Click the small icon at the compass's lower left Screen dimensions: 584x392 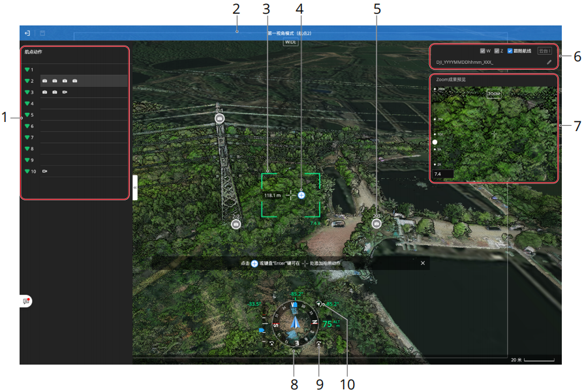(272, 343)
